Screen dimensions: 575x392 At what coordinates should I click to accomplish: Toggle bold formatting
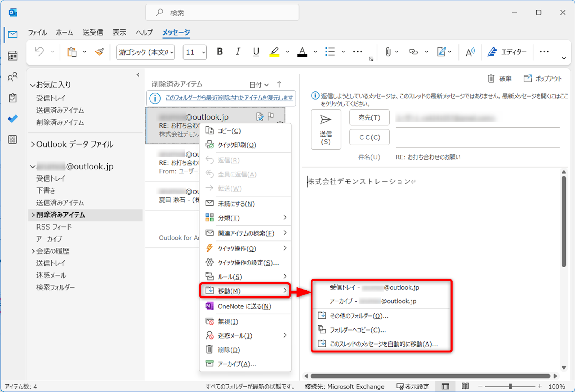(220, 52)
